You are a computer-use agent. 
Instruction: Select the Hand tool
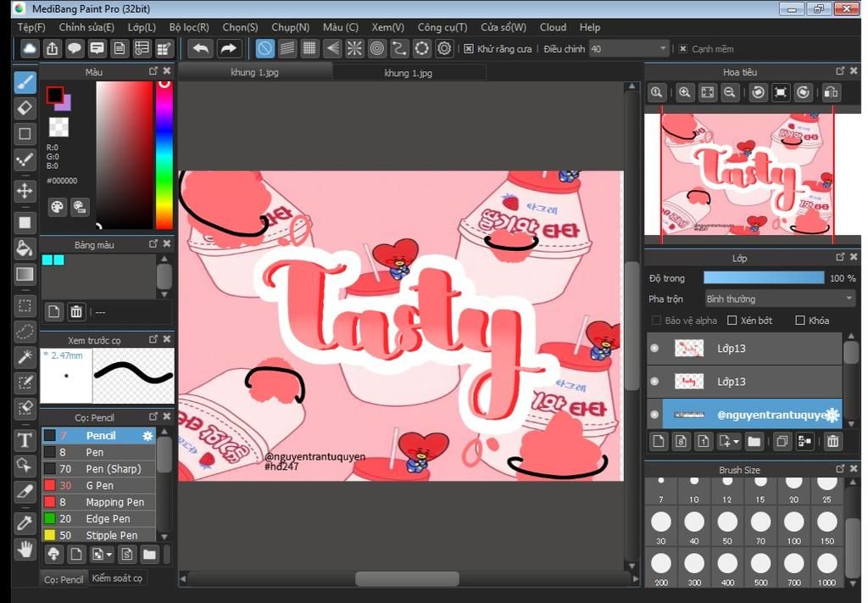point(25,550)
